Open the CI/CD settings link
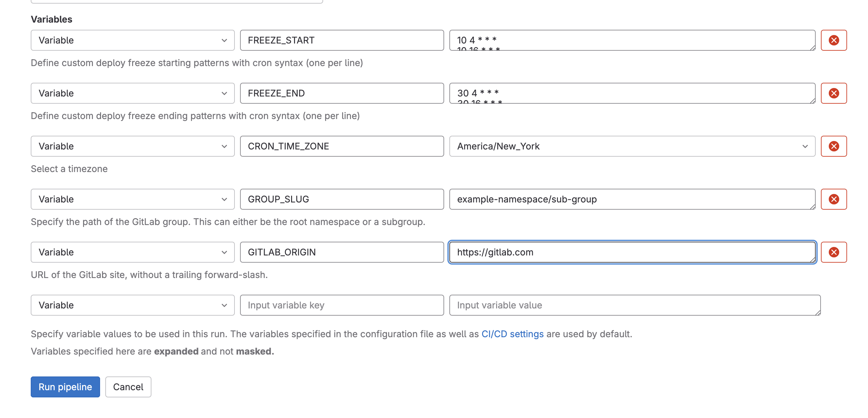This screenshot has width=868, height=418. pyautogui.click(x=512, y=334)
